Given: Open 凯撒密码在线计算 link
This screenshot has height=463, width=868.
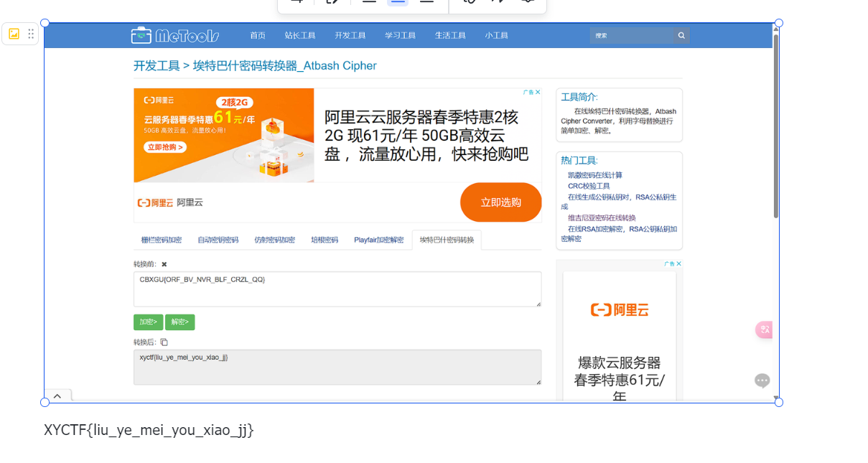Looking at the screenshot, I should [595, 175].
